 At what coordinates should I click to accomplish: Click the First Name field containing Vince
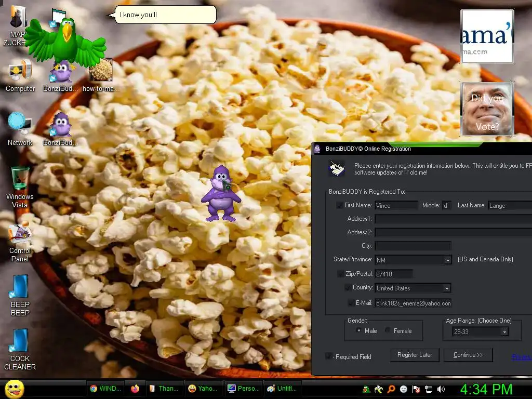(396, 206)
